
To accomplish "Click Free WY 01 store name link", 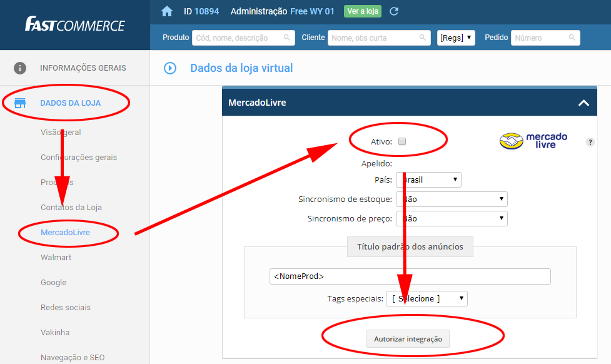I will pos(313,11).
